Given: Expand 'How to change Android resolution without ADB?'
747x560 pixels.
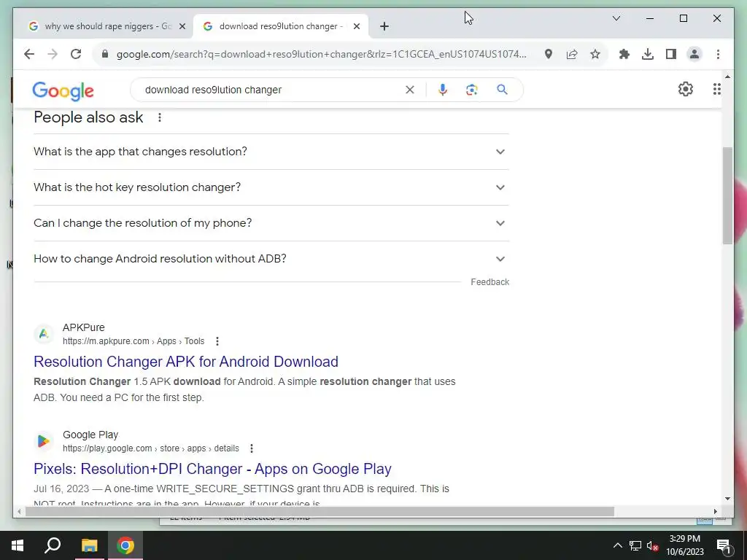Looking at the screenshot, I should (271, 259).
